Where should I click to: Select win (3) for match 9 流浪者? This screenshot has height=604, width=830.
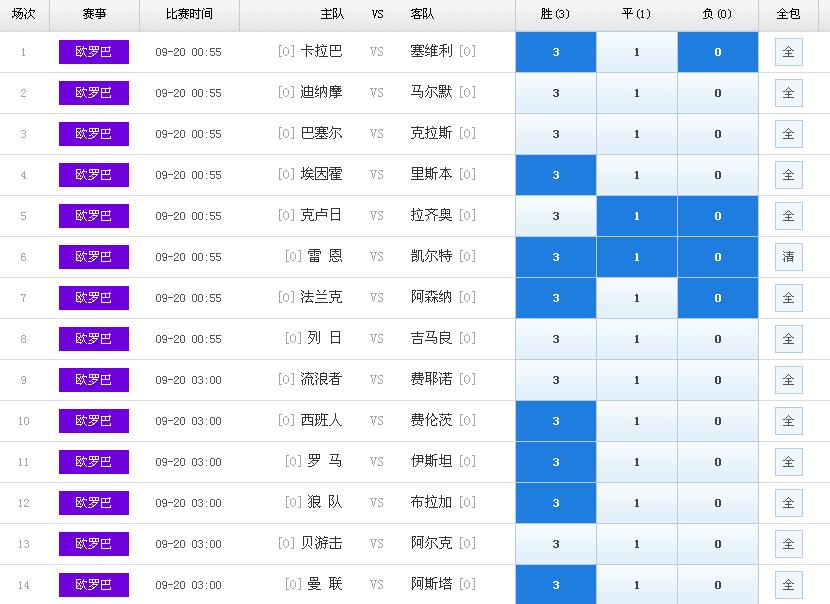coord(556,380)
